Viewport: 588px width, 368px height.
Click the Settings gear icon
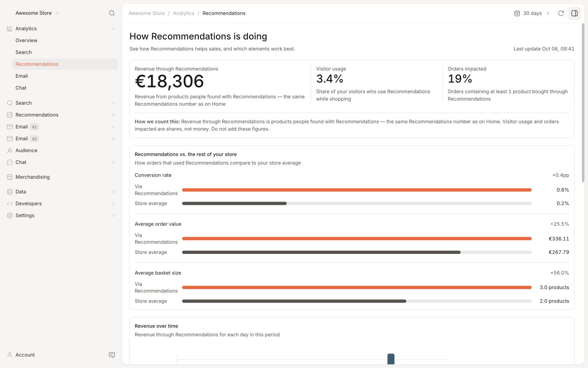pos(10,215)
